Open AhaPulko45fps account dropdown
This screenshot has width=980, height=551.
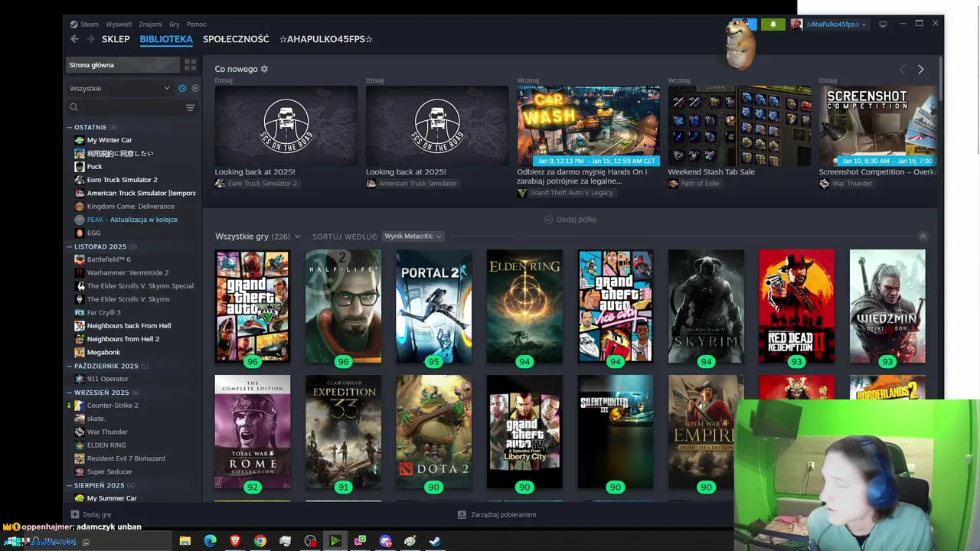835,24
